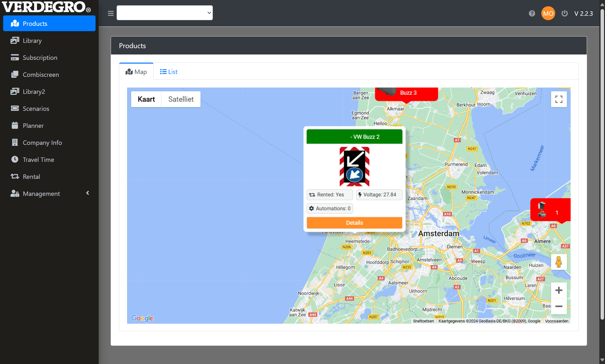Open the Planner page
The image size is (605, 364).
49,126
